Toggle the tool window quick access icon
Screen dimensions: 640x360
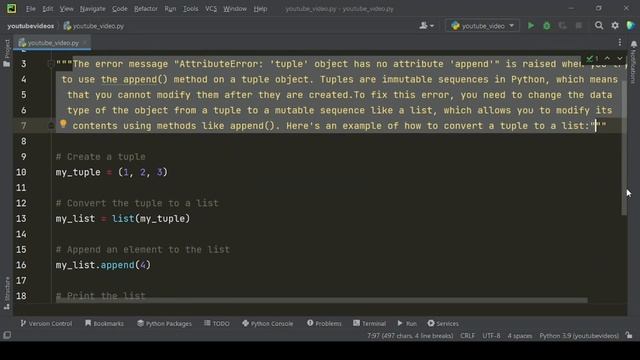coord(7,335)
